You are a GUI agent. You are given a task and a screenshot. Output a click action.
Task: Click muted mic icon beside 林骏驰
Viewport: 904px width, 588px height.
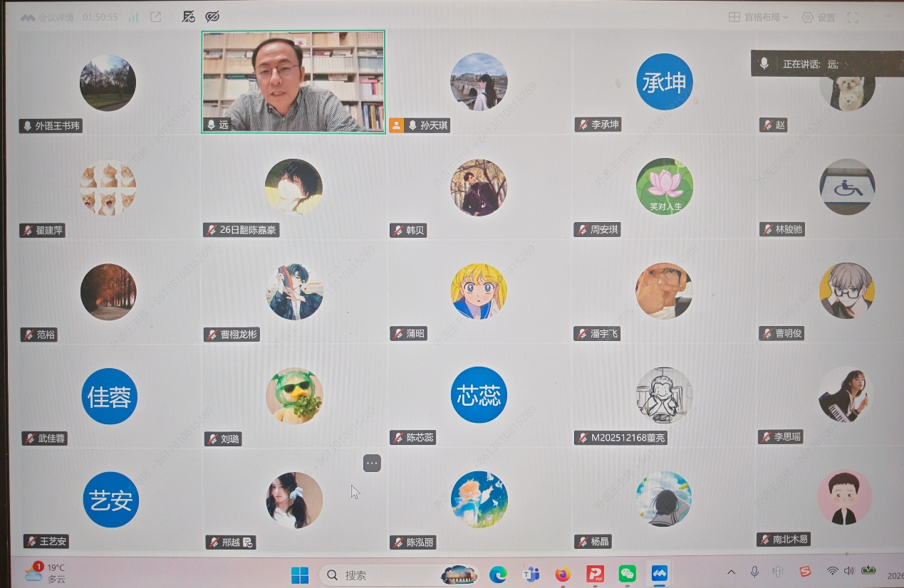click(767, 229)
